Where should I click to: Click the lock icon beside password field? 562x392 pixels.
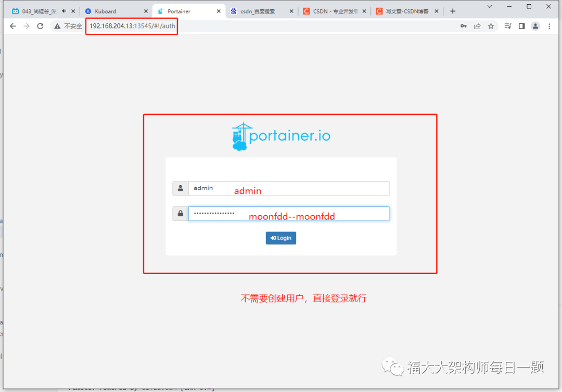pyautogui.click(x=180, y=214)
